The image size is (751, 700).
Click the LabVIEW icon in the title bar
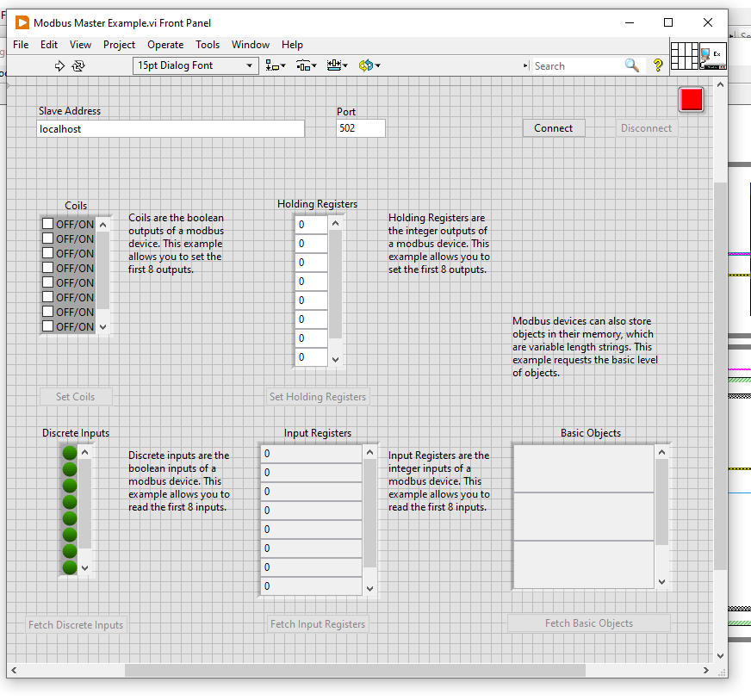click(x=22, y=22)
